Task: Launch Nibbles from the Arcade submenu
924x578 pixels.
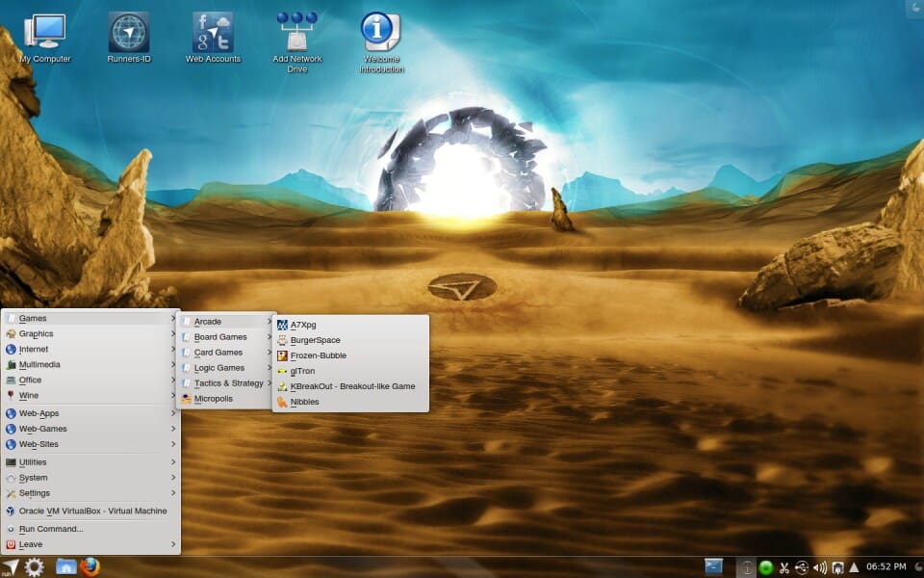Action: coord(350,401)
